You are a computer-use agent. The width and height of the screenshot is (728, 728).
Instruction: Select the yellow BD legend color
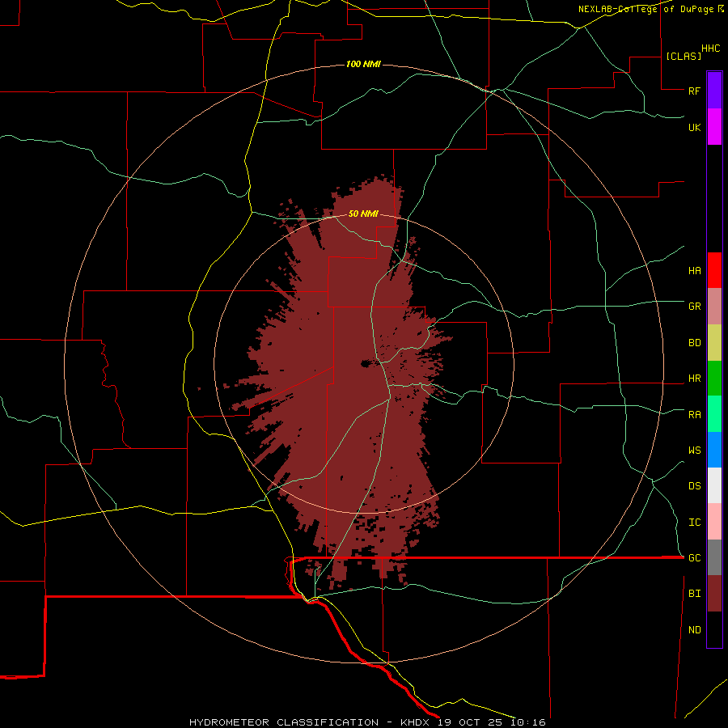click(714, 343)
